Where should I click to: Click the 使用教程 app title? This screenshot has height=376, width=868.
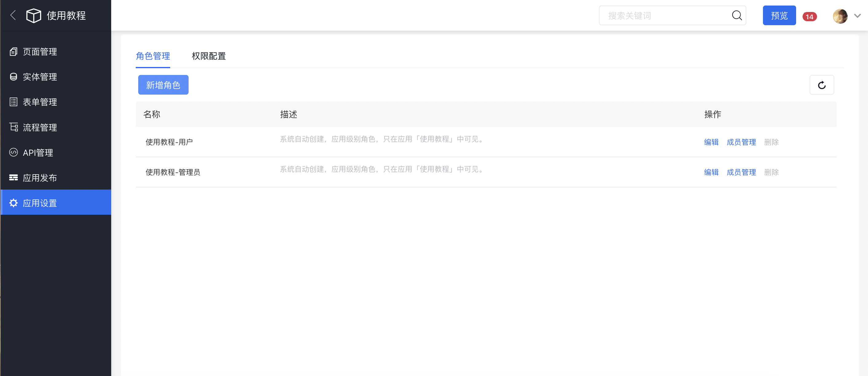(x=66, y=15)
